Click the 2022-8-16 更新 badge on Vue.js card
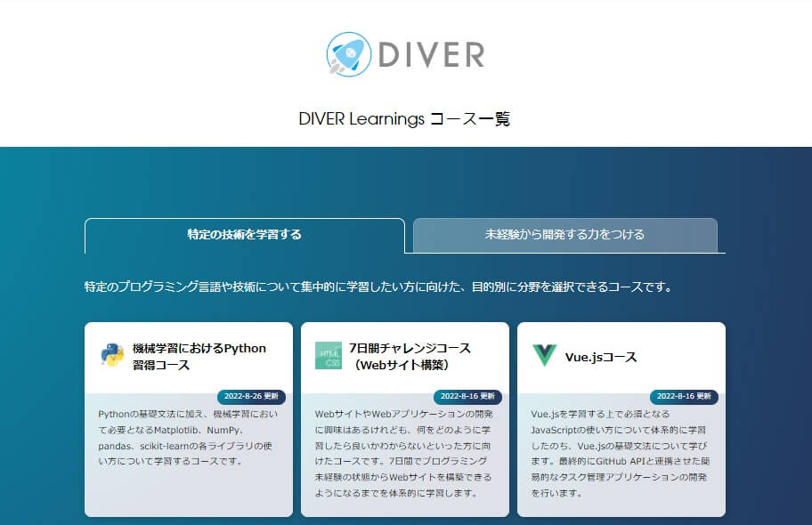 pyautogui.click(x=684, y=397)
